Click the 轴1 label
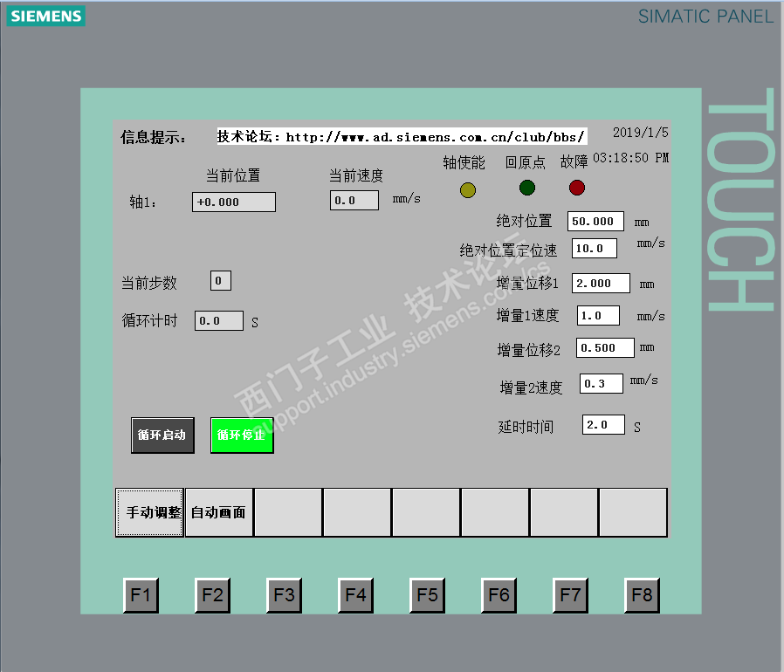 coord(143,202)
